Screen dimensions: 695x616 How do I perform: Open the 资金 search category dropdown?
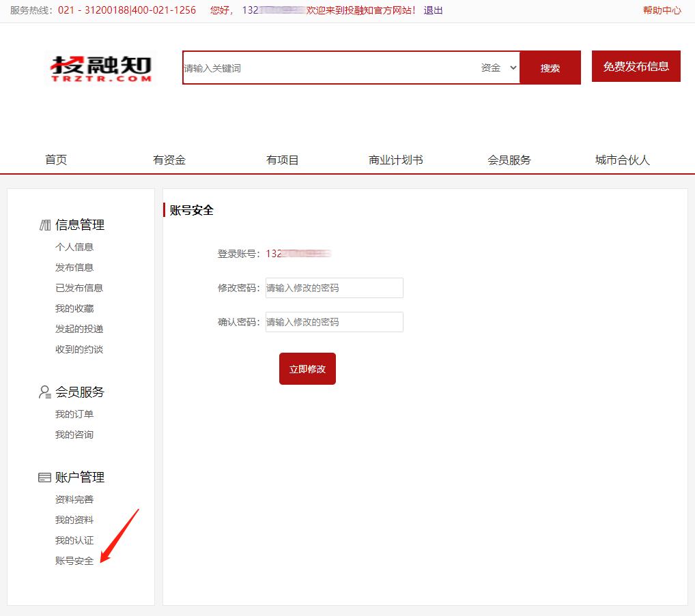[497, 68]
